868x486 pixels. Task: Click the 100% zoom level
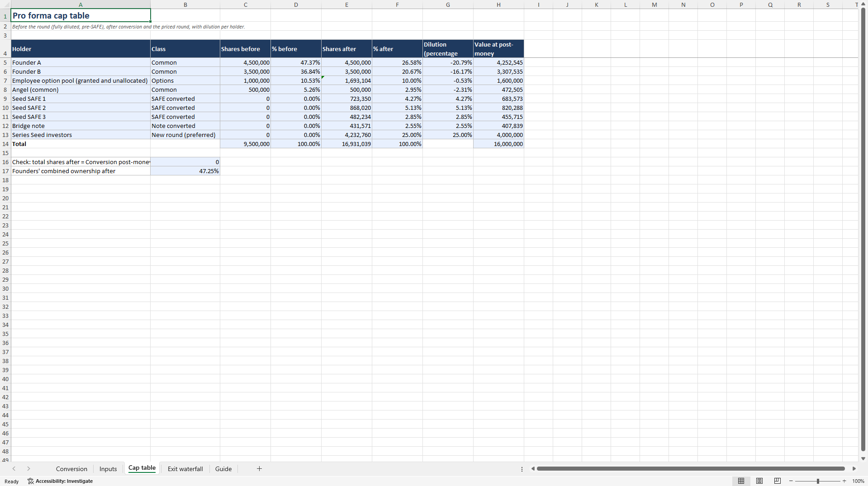click(858, 481)
